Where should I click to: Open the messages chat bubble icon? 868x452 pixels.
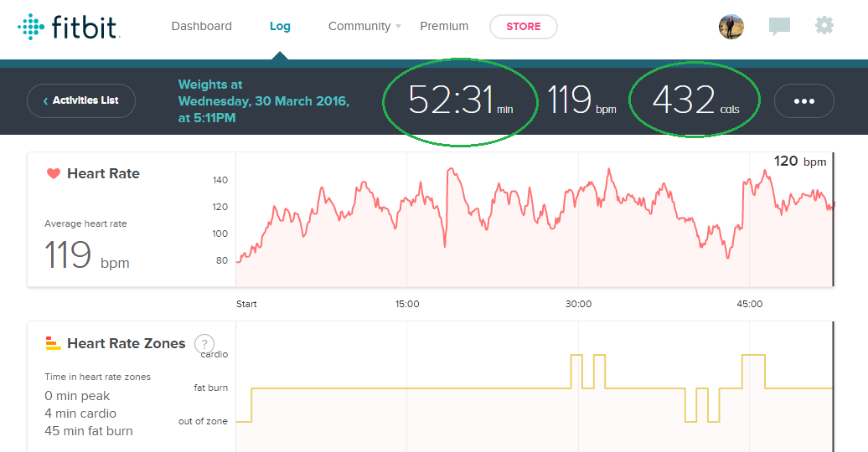click(x=779, y=26)
